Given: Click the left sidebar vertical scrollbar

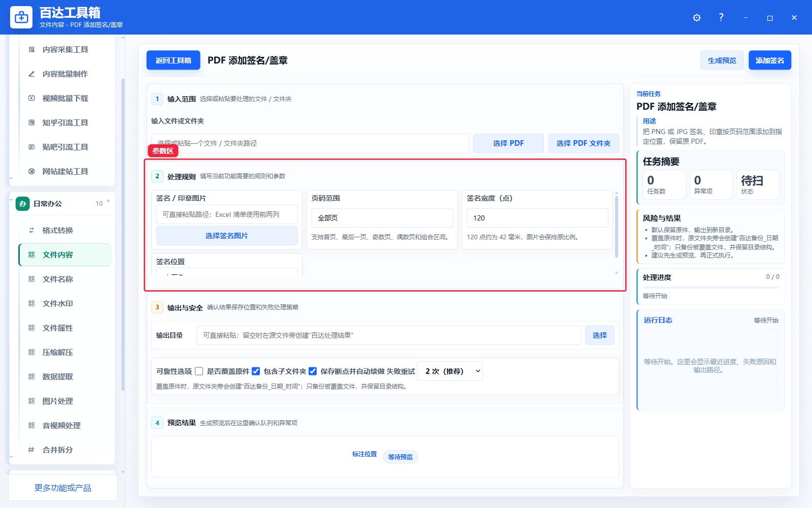Looking at the screenshot, I should tap(123, 234).
